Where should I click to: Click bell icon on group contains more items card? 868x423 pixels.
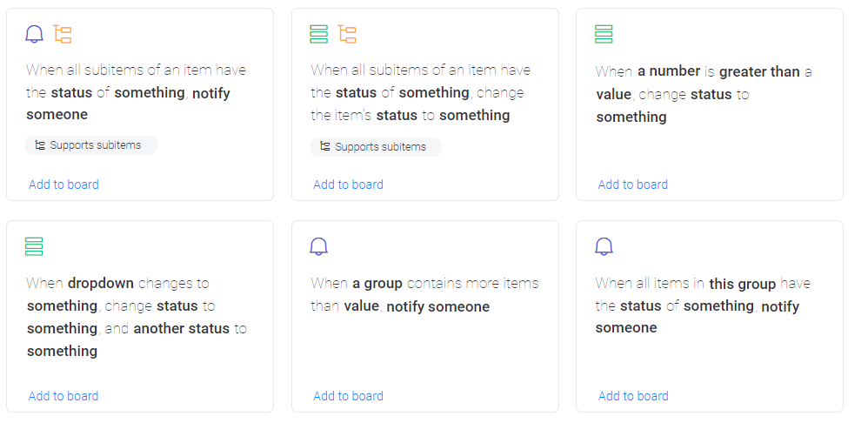pyautogui.click(x=319, y=246)
